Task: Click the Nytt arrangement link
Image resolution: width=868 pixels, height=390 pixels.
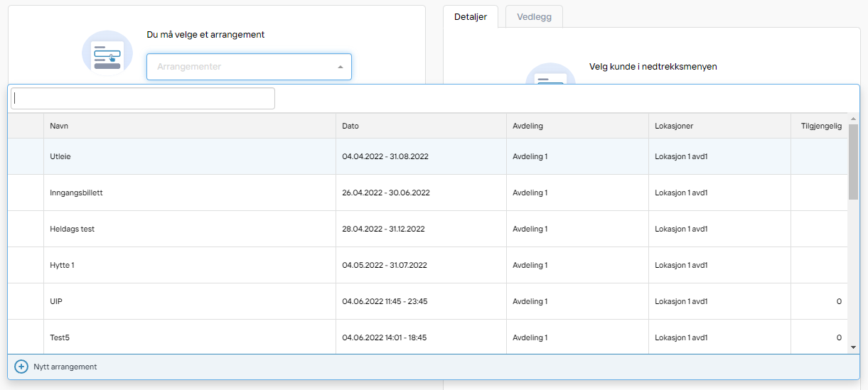Action: [65, 367]
